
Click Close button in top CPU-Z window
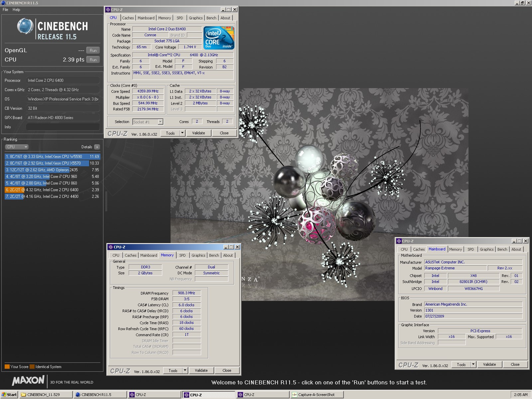[x=224, y=133]
